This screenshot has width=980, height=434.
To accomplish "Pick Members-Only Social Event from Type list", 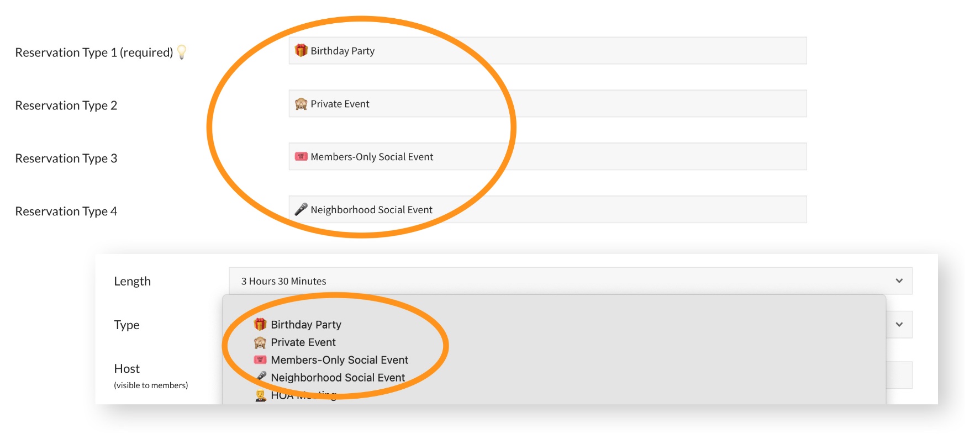I will click(x=339, y=360).
